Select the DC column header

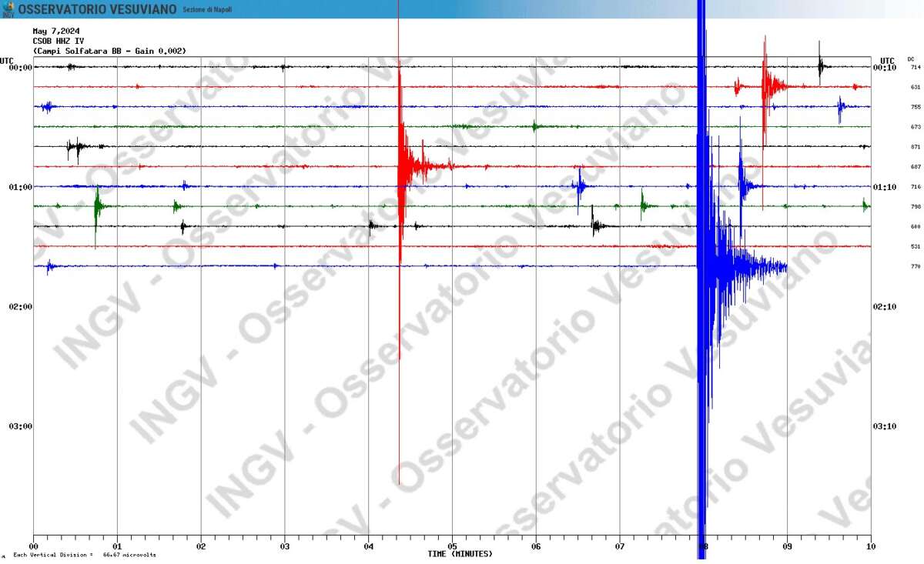[911, 59]
